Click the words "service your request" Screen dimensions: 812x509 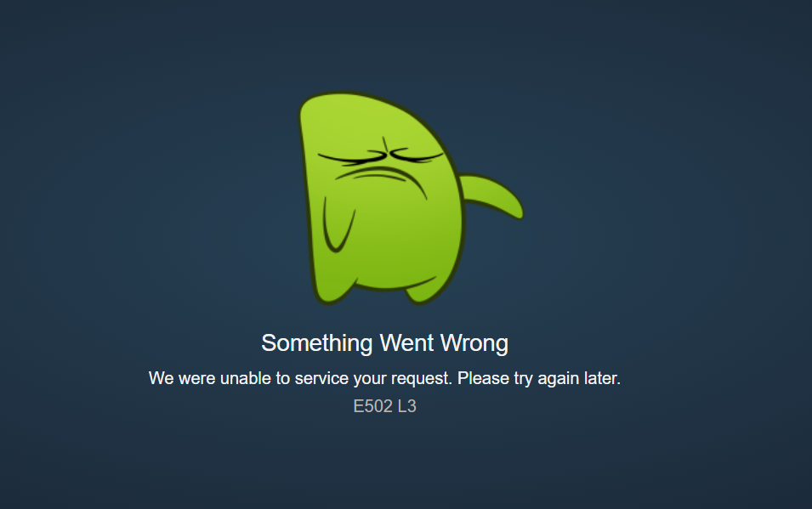373,378
